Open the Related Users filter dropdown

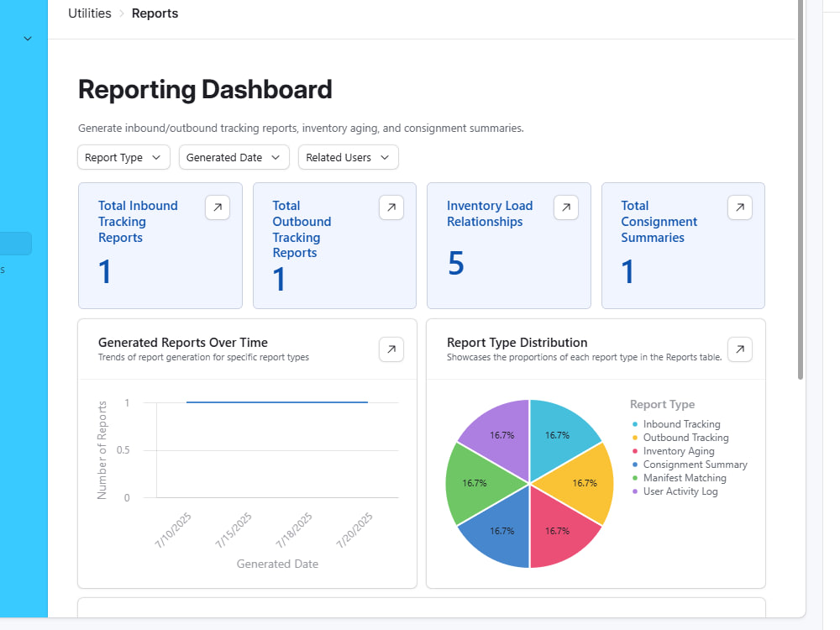(x=349, y=158)
